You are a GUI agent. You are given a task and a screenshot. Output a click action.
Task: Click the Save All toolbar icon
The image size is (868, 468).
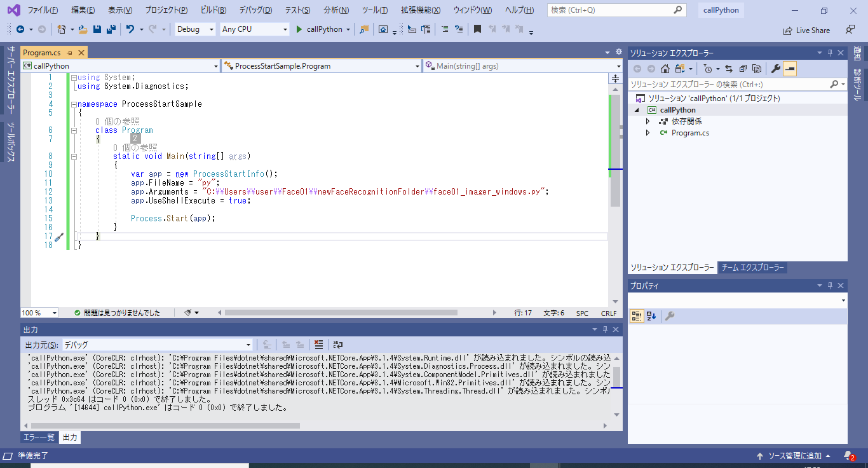[x=111, y=29]
